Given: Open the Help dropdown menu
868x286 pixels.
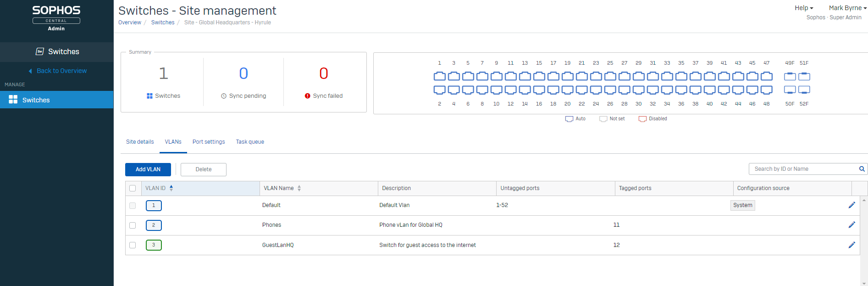Looking at the screenshot, I should (804, 8).
